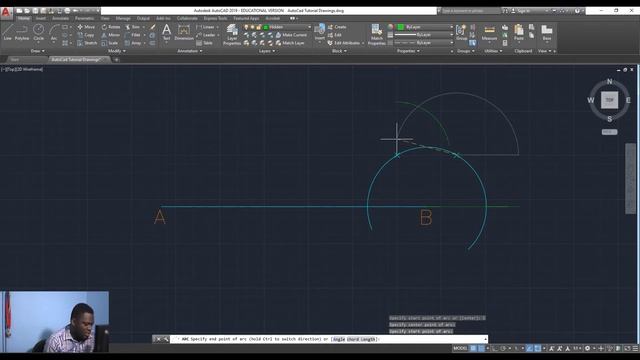Toggle the layer on/off lightbulb icon
This screenshot has width=640, height=360.
246,27
